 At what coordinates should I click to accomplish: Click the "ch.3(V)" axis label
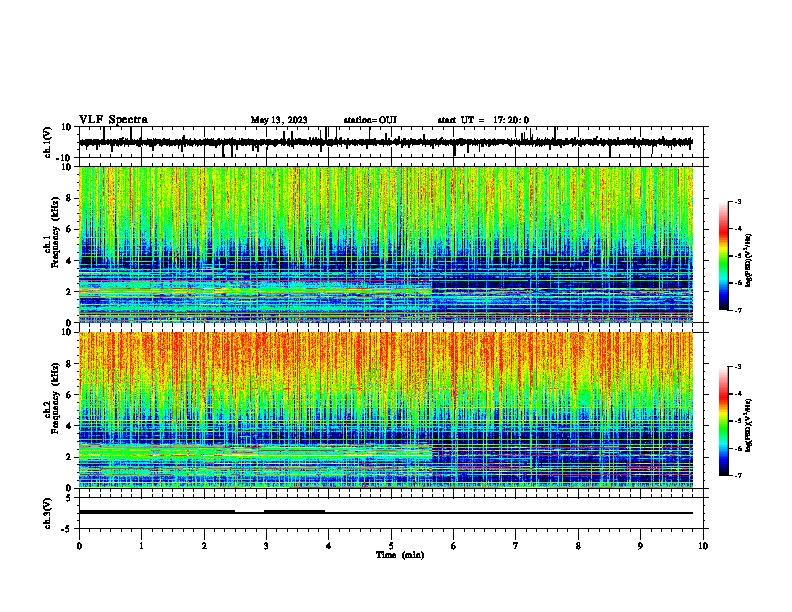pyautogui.click(x=48, y=513)
